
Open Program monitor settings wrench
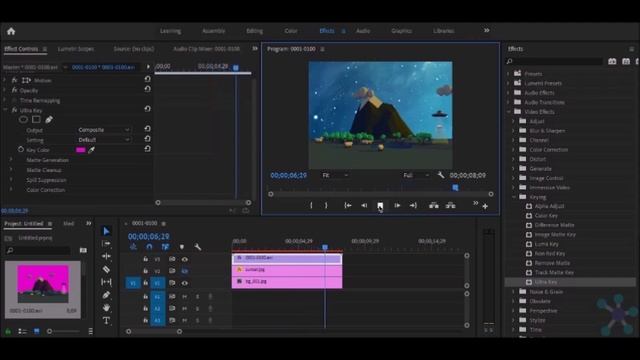click(x=441, y=175)
